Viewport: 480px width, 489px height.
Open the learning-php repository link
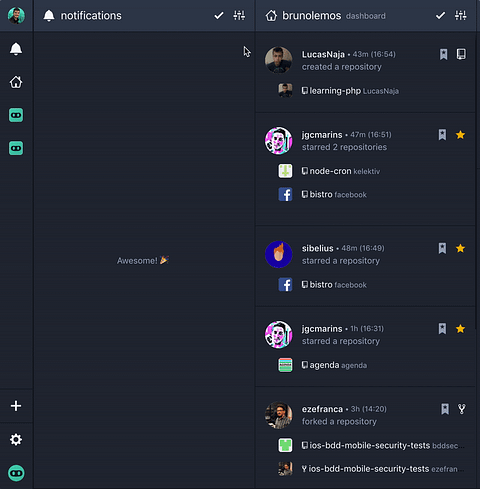[335, 91]
